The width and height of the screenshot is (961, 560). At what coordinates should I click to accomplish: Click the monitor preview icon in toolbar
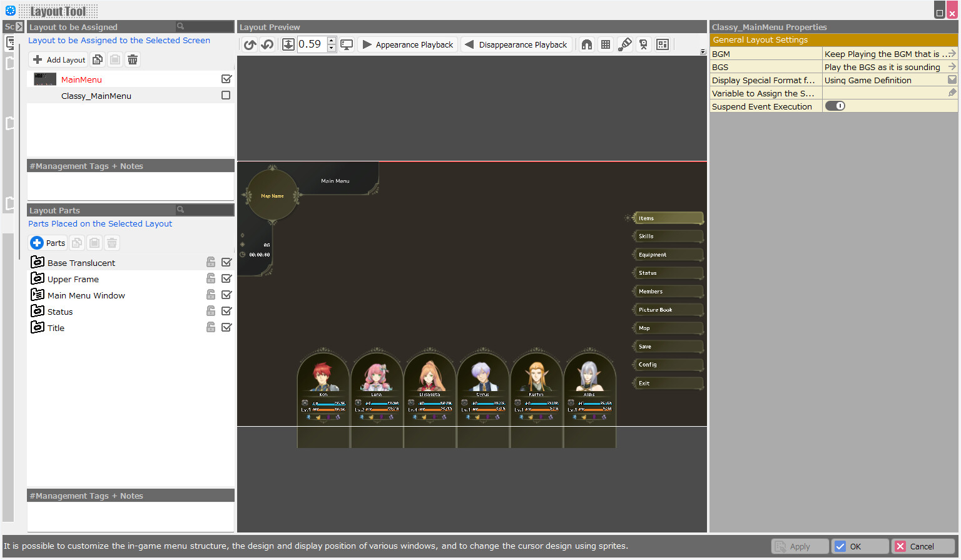[x=347, y=44]
